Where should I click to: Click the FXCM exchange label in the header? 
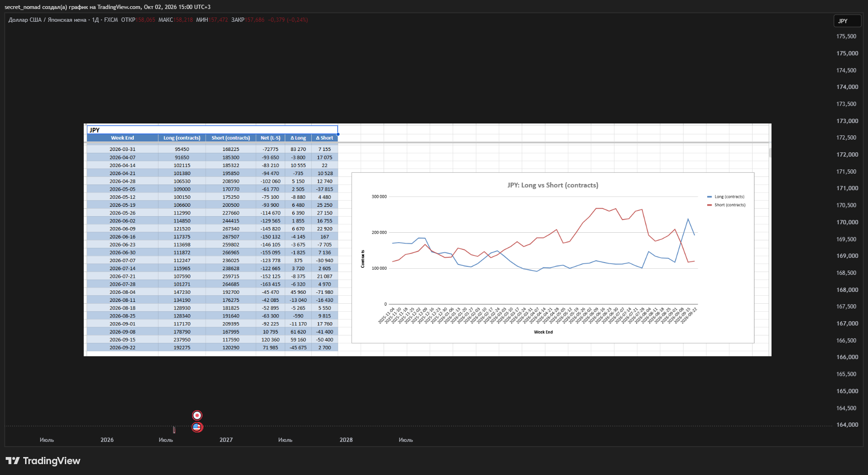pyautogui.click(x=111, y=20)
